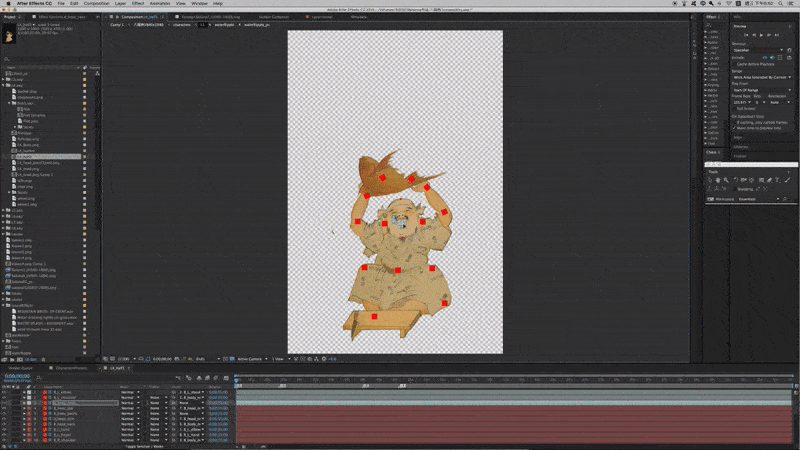Open Workspace dropdown showing Essentials
Image resolution: width=800 pixels, height=450 pixels.
759,199
